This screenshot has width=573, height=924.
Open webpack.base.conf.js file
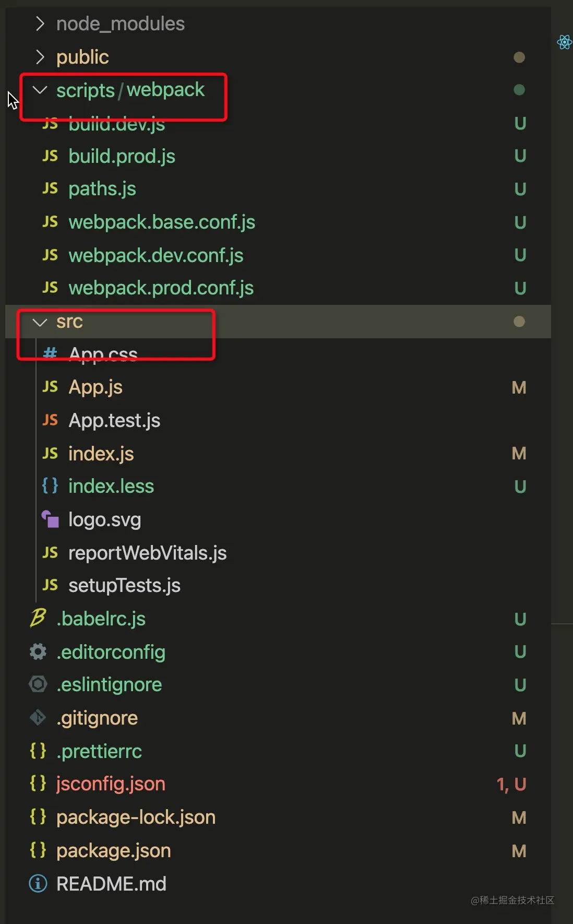[162, 222]
